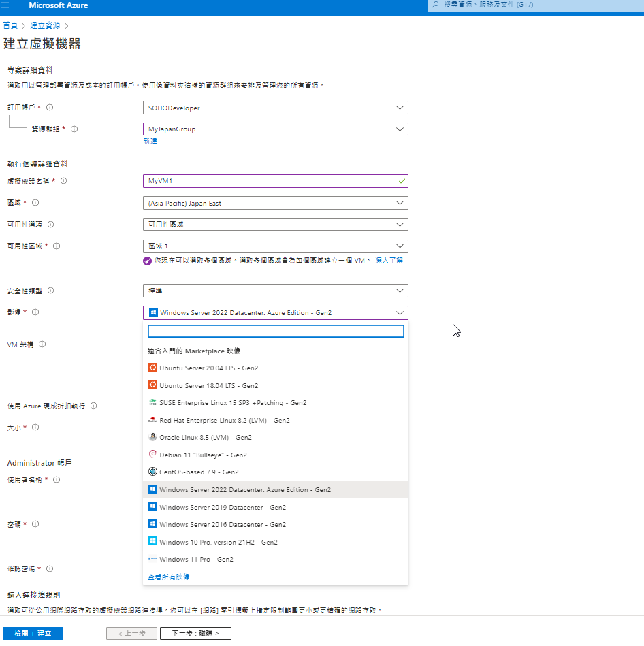
Task: Show info for 大小 field
Action: click(35, 427)
